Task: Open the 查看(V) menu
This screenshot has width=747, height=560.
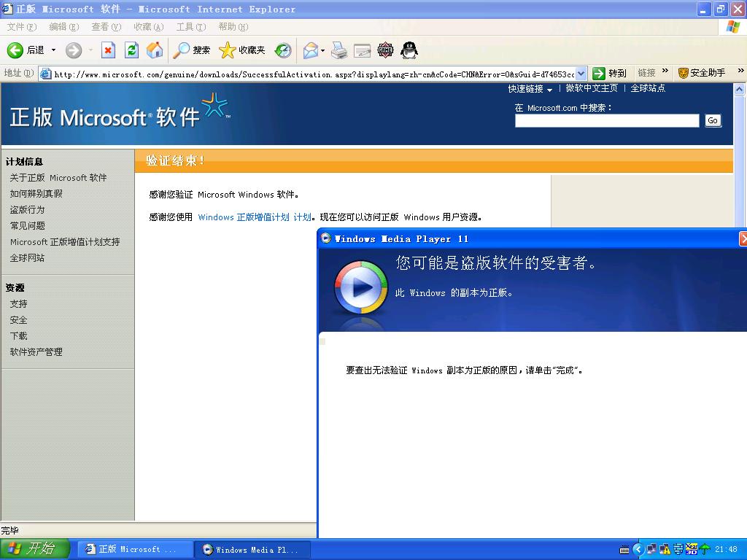Action: pos(107,27)
